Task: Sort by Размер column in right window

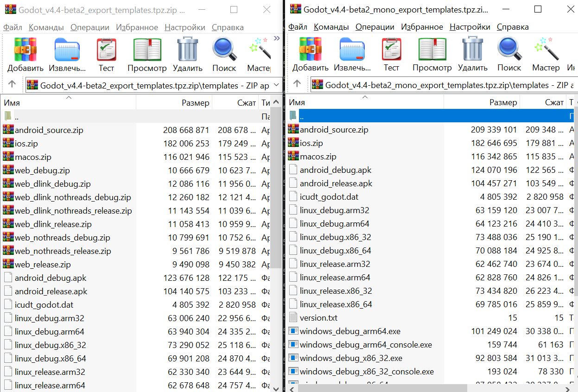Action: pyautogui.click(x=482, y=102)
